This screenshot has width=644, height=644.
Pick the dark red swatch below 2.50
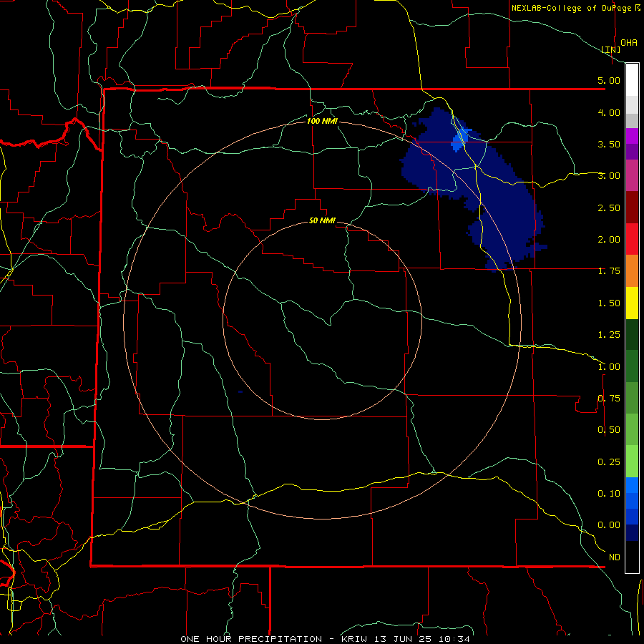point(632,208)
